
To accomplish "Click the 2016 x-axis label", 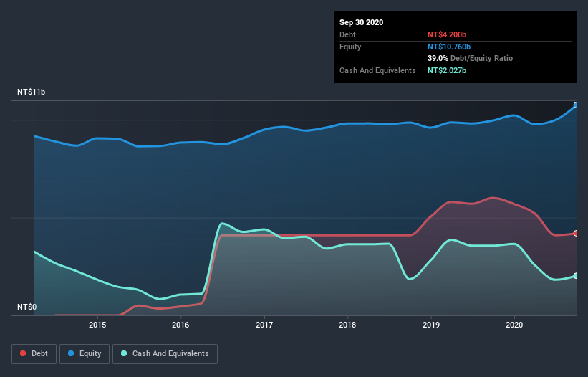I will click(180, 325).
